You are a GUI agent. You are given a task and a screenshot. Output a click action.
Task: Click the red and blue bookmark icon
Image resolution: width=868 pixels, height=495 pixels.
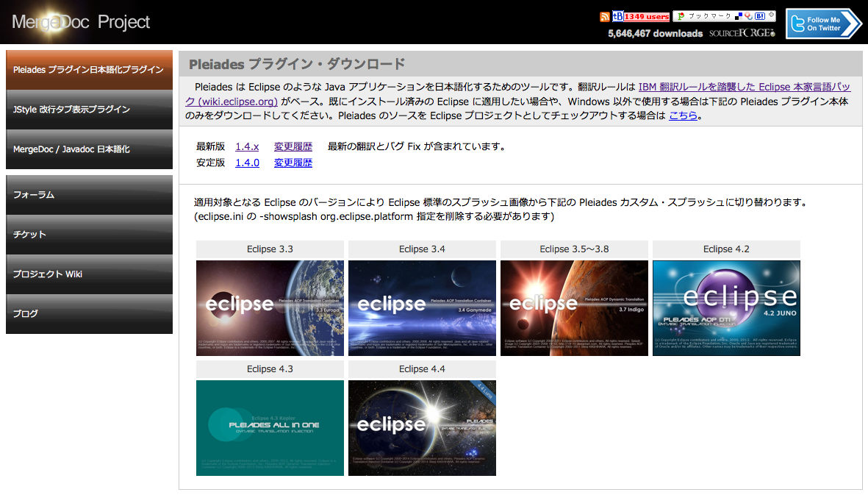pos(748,16)
